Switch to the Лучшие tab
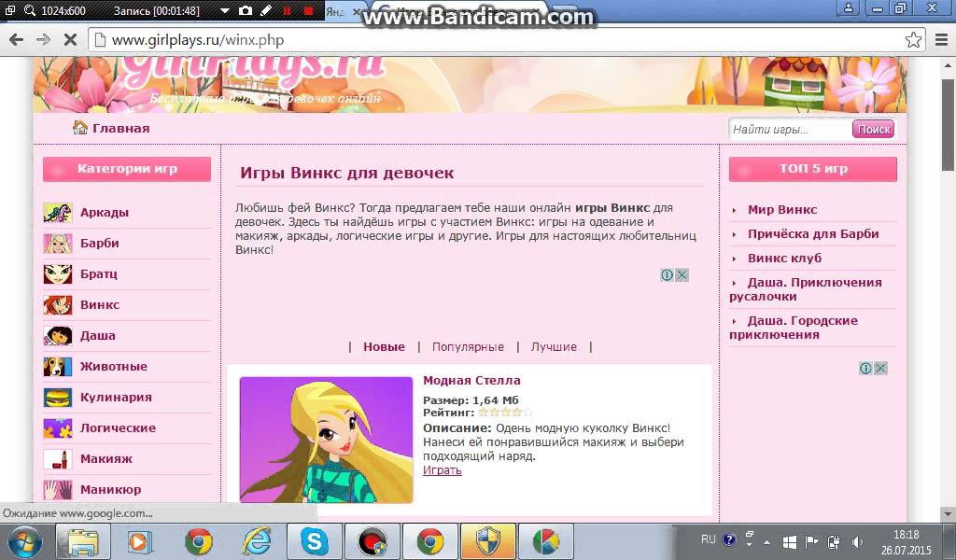Image resolution: width=956 pixels, height=560 pixels. 554,346
